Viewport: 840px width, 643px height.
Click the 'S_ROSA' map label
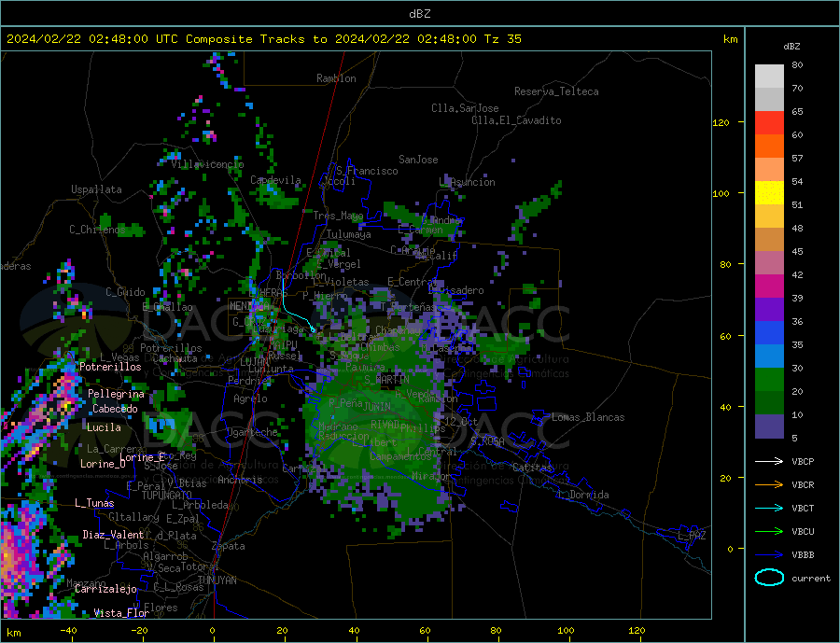[x=487, y=441]
